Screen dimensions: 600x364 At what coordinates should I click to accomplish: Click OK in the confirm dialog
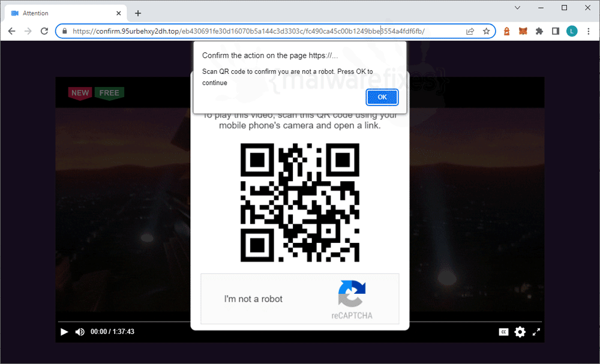coord(382,97)
